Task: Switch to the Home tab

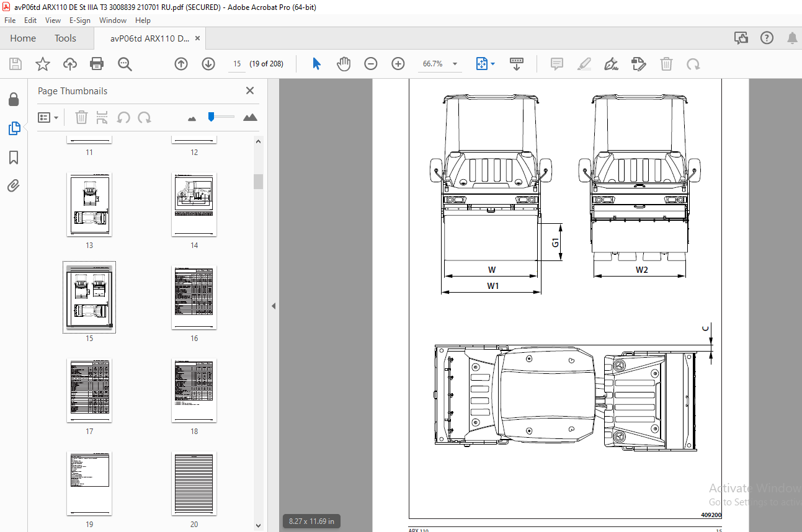Action: click(x=23, y=38)
